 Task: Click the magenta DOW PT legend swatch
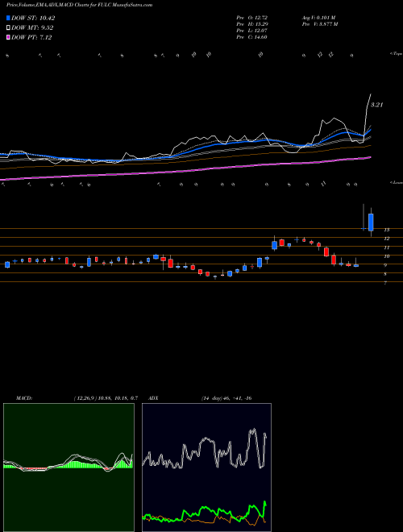9,37
